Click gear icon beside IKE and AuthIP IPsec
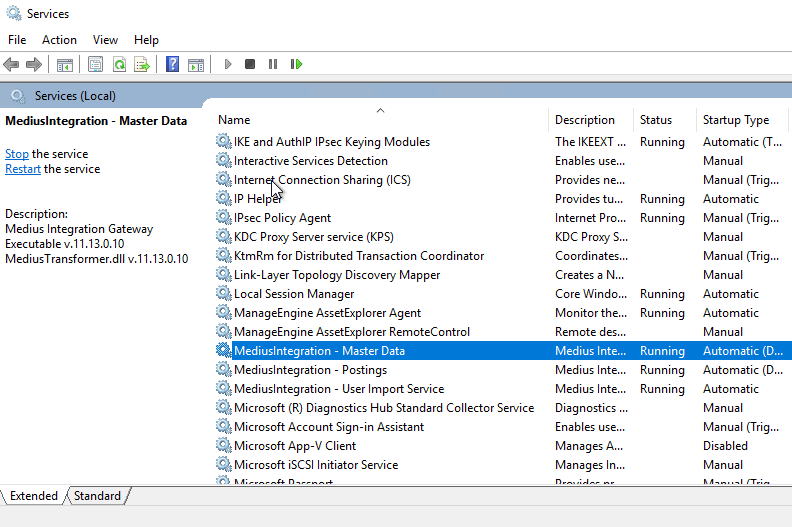Viewport: 792px width, 527px height. (x=223, y=141)
